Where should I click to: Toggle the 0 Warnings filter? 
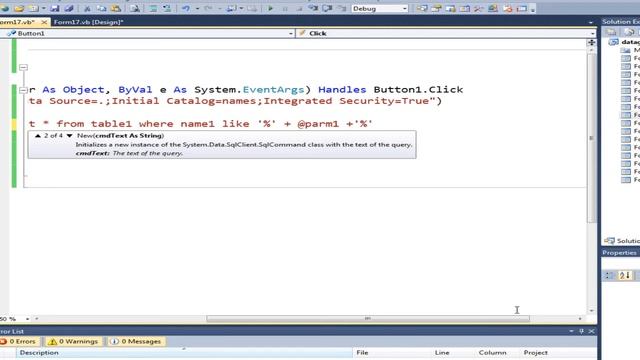tap(73, 341)
